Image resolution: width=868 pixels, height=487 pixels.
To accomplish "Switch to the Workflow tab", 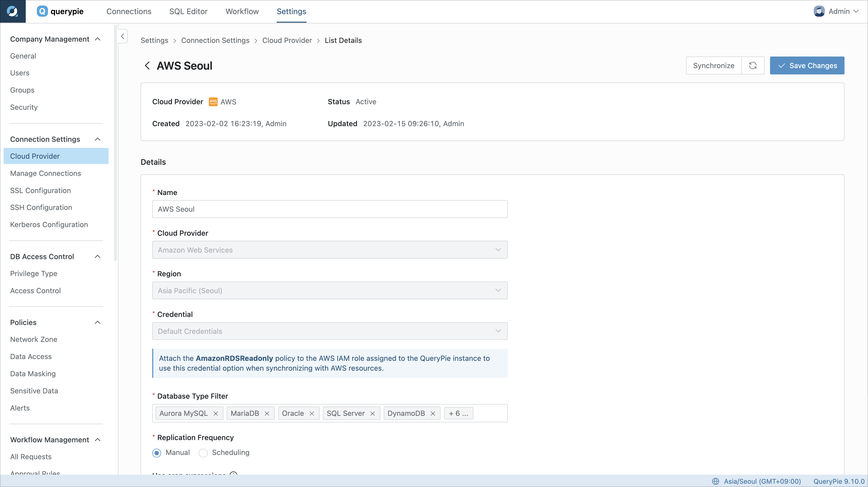I will pos(242,11).
